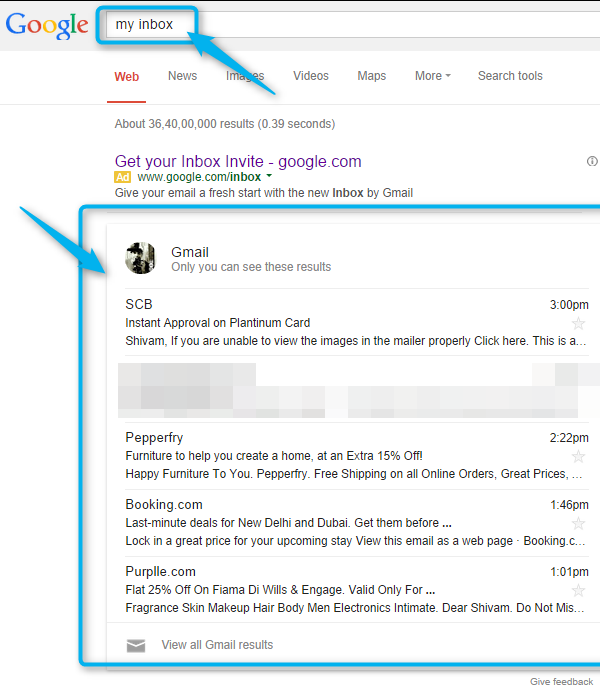The width and height of the screenshot is (600, 698).
Task: Open 'Last-minute deals for New Delhi' email
Action: click(x=288, y=523)
